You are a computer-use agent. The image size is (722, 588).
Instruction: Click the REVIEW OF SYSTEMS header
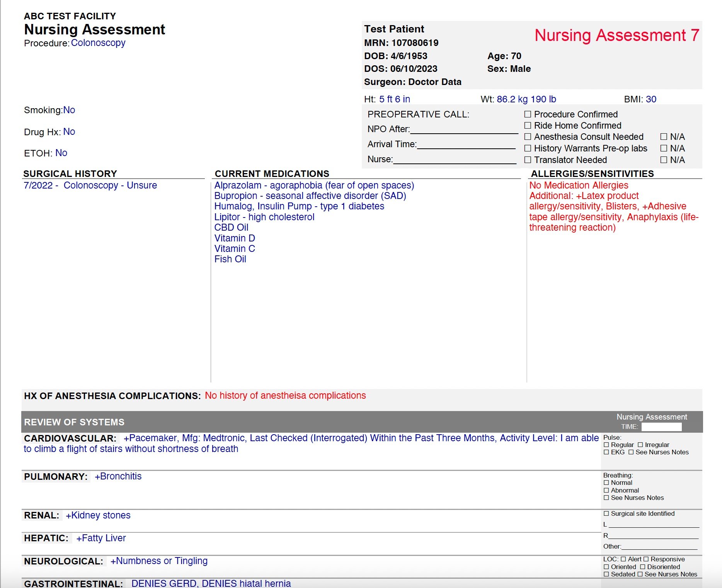[x=74, y=422]
